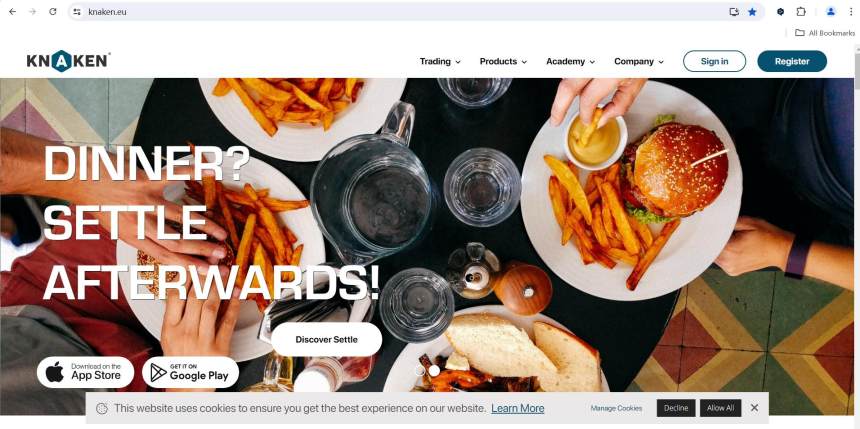Bookmark this page with the star icon

(752, 12)
